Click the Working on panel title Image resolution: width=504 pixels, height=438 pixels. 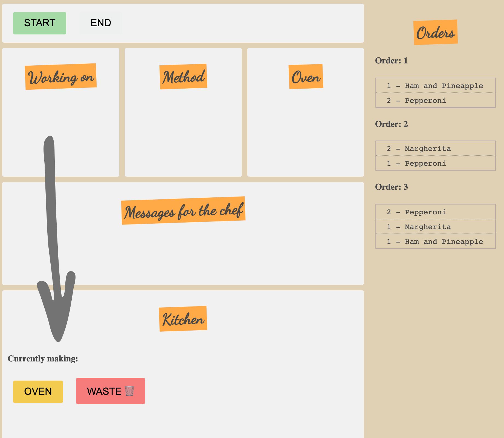(x=61, y=77)
